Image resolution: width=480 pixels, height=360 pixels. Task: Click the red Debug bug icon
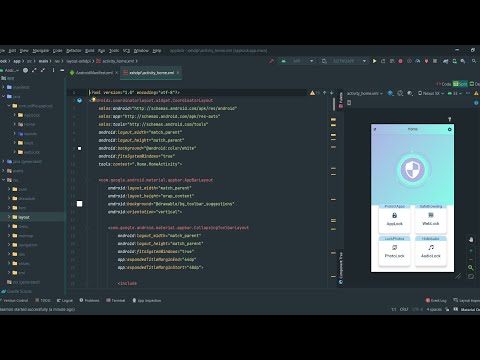(x=401, y=61)
